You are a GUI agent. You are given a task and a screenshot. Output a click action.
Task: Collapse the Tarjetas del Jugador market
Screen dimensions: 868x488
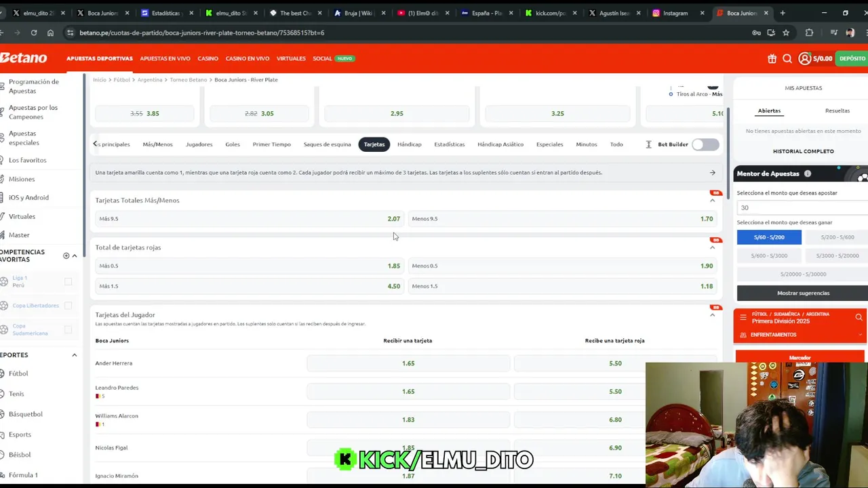click(x=712, y=315)
